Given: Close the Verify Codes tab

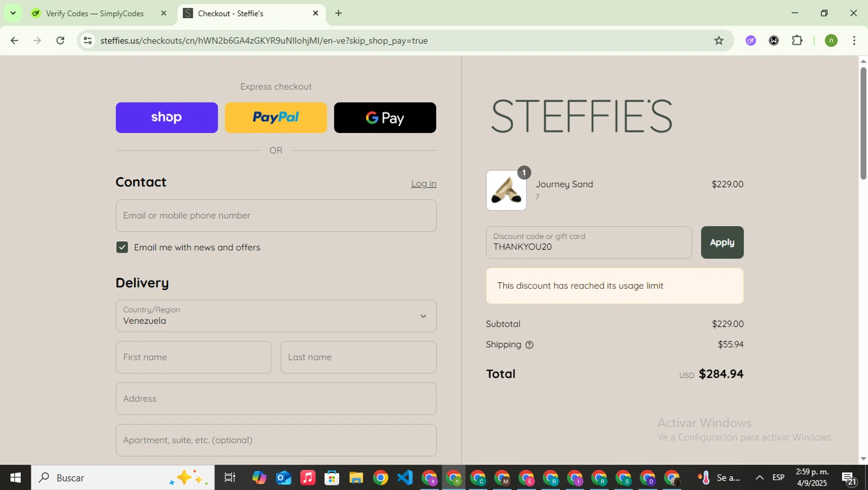Looking at the screenshot, I should [x=164, y=13].
